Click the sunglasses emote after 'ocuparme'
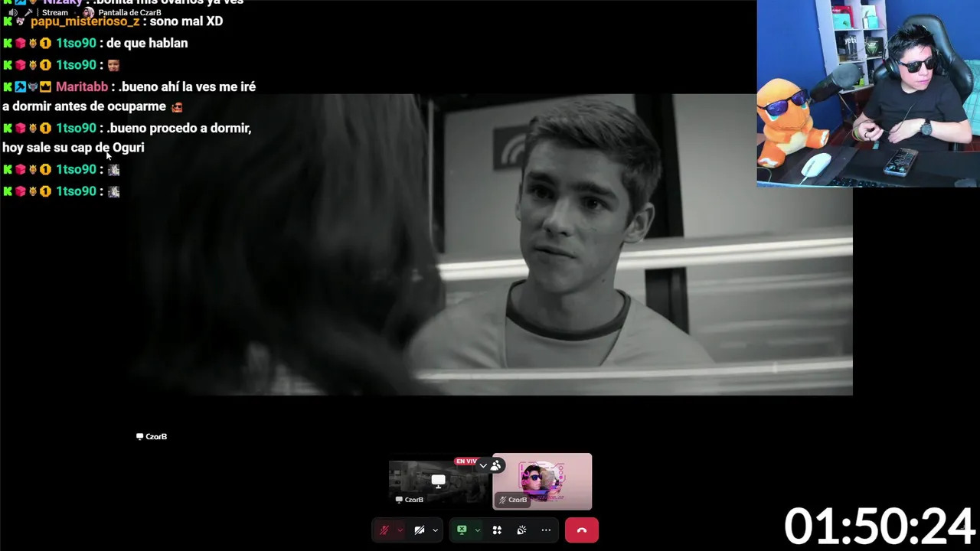The height and width of the screenshot is (551, 980). point(177,107)
